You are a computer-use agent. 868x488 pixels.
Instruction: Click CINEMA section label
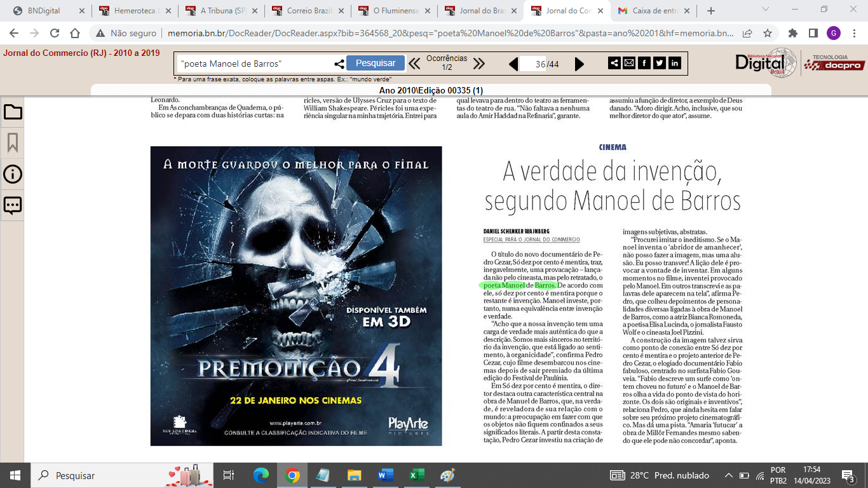[613, 147]
